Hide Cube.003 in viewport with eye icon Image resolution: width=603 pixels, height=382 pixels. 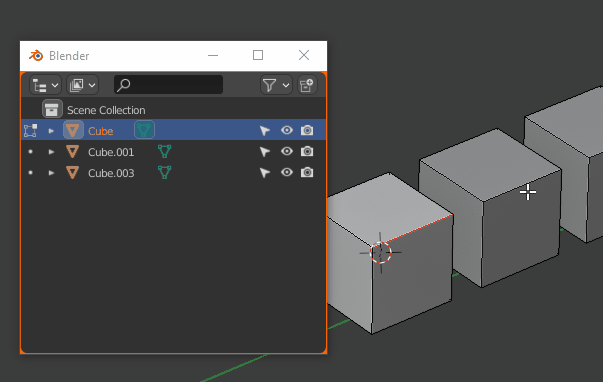tap(287, 173)
